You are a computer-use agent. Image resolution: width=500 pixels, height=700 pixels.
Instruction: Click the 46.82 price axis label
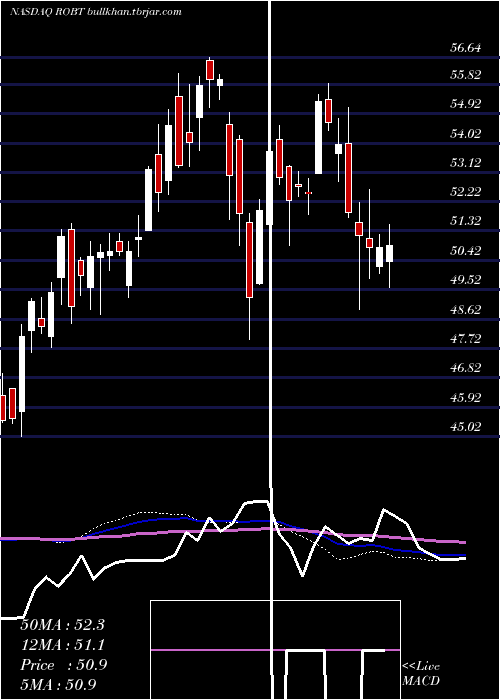(x=466, y=368)
